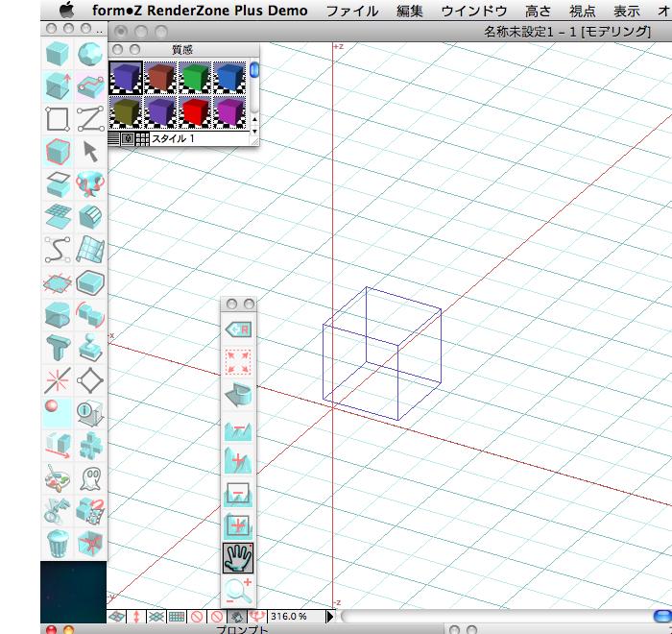Viewport: 672px width, 634px height.
Task: Select the diamond polygon point-edit tool
Action: [90, 380]
